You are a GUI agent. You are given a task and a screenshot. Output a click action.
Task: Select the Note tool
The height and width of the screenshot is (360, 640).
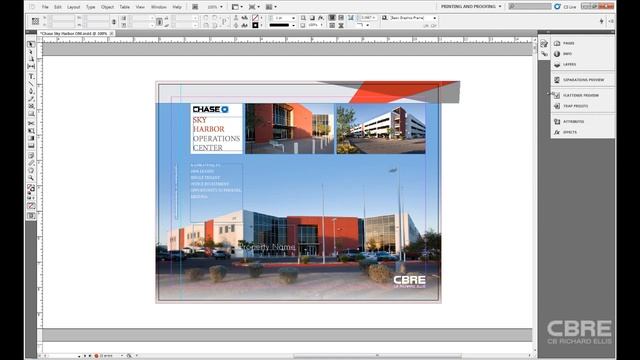(x=31, y=156)
